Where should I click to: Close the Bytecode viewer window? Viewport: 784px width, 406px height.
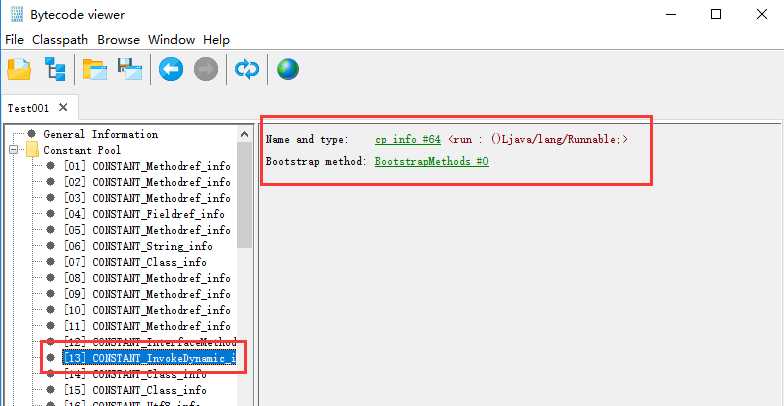coord(762,14)
